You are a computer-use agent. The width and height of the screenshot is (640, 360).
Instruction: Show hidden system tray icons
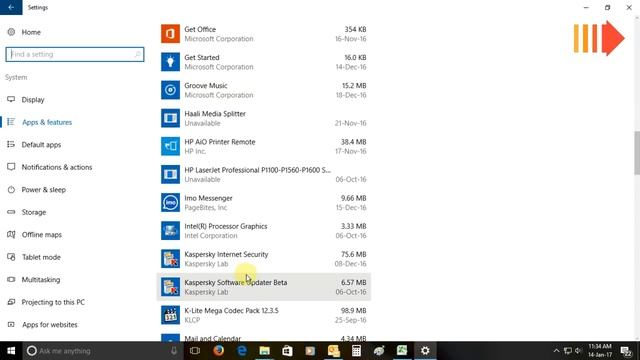click(x=556, y=351)
